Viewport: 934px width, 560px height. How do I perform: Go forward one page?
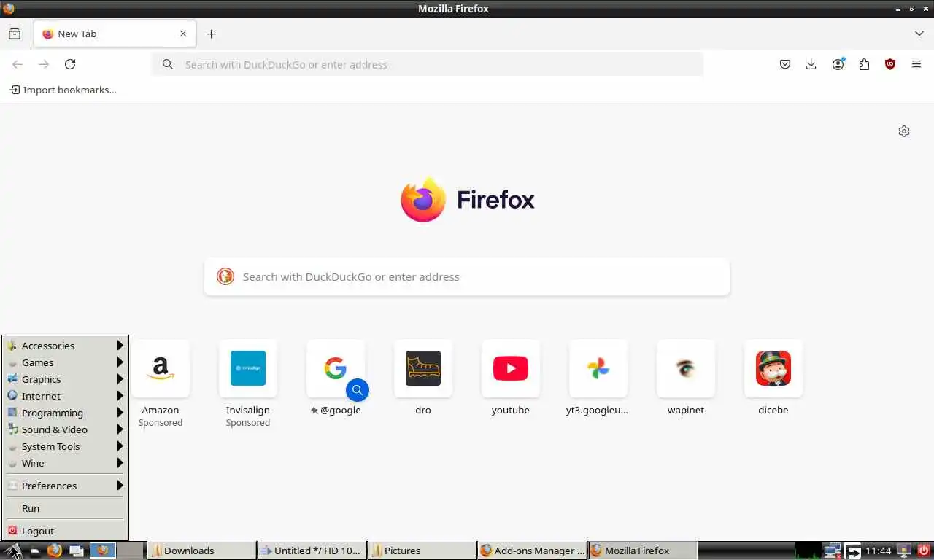pyautogui.click(x=44, y=64)
